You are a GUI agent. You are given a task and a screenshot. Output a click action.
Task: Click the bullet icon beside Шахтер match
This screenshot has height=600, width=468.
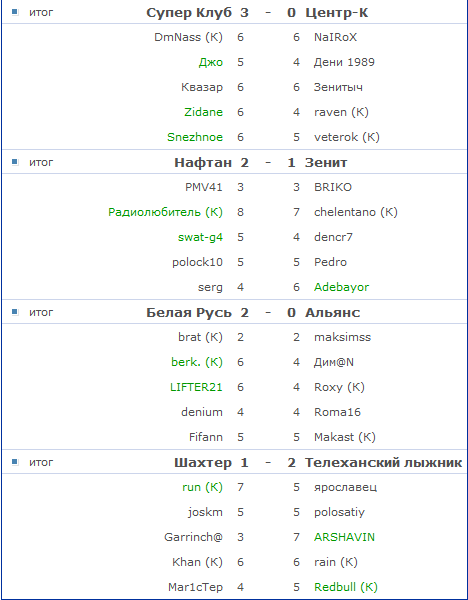tap(15, 462)
